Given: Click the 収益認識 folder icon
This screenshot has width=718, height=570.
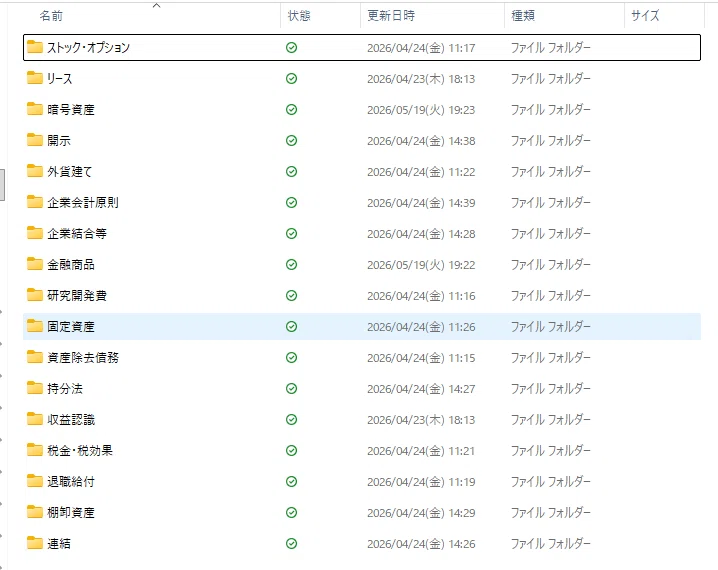Looking at the screenshot, I should (x=35, y=419).
